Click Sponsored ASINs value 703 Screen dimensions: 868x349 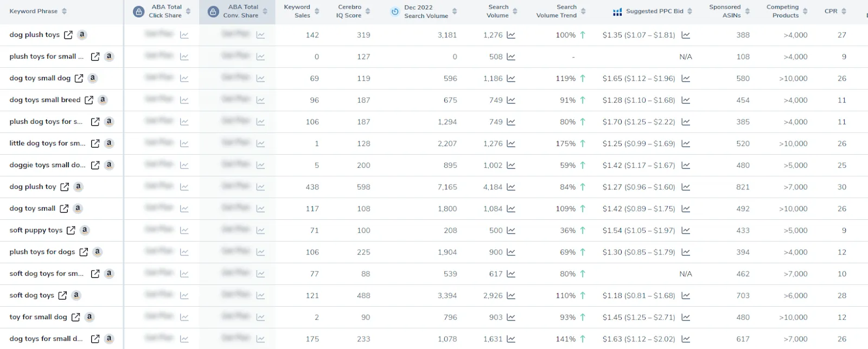743,295
